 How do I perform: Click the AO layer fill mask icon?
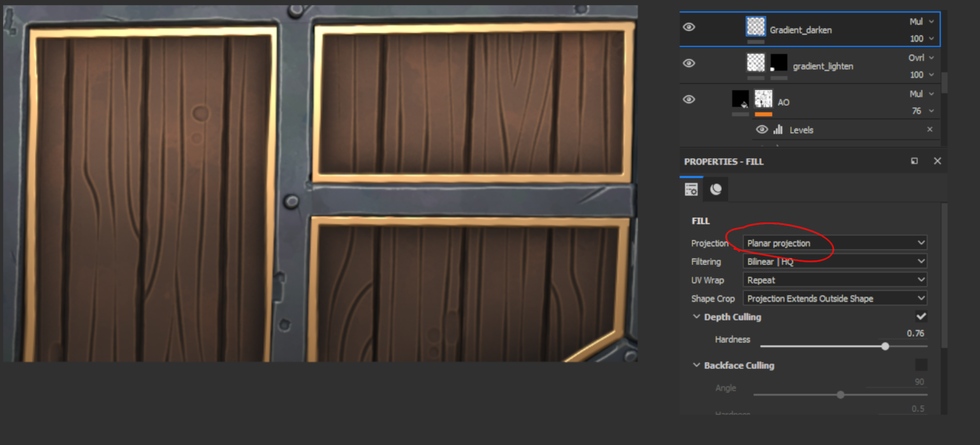tap(740, 99)
